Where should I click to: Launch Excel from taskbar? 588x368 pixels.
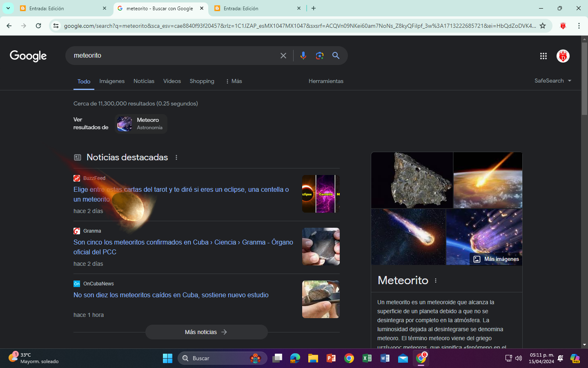coord(367,358)
